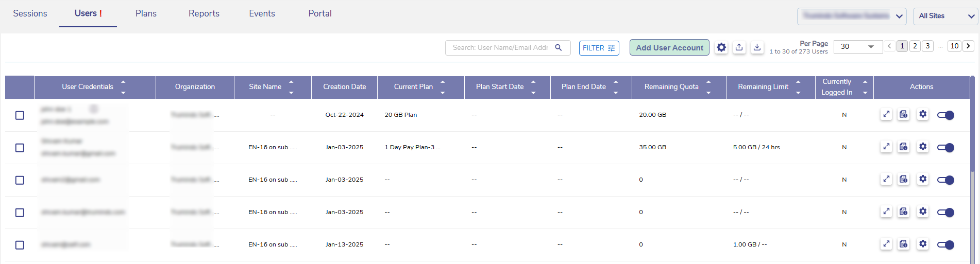Tick the checkbox in the first user row

(x=20, y=115)
